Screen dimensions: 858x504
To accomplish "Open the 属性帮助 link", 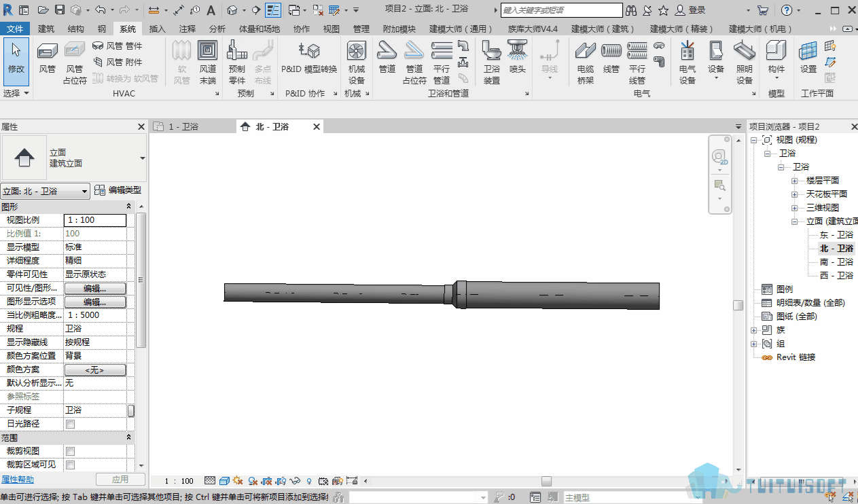I will click(x=18, y=480).
